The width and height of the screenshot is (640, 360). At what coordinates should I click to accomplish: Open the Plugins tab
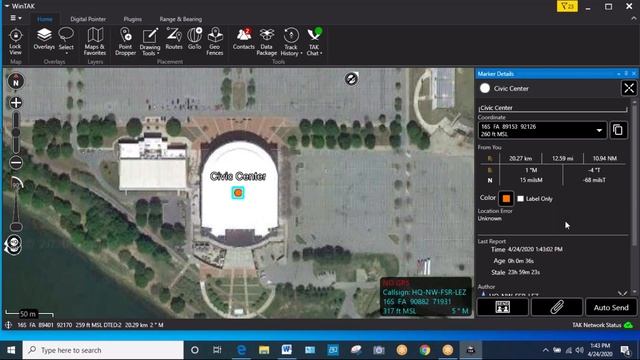133,19
